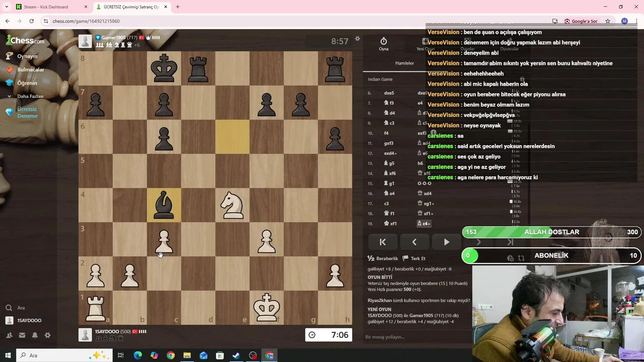644x362 pixels.
Task: Click Gamer1905's avatar at the top
Action: click(x=85, y=41)
